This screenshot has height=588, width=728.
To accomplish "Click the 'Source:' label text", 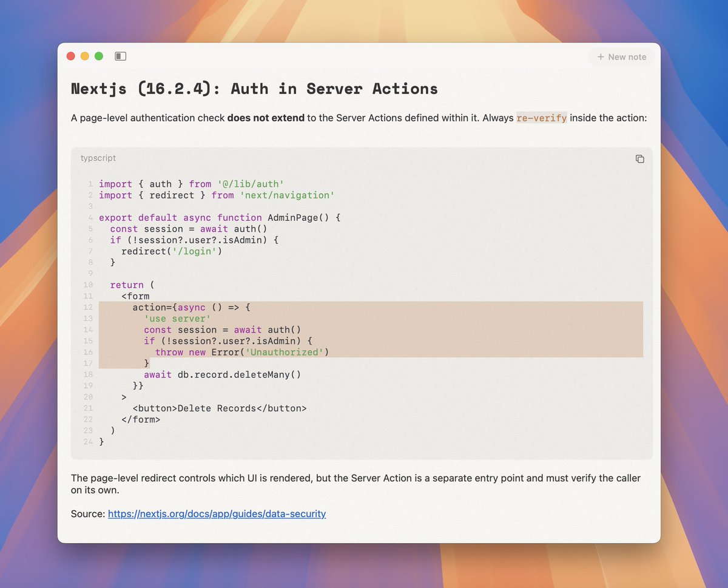I will pos(88,513).
